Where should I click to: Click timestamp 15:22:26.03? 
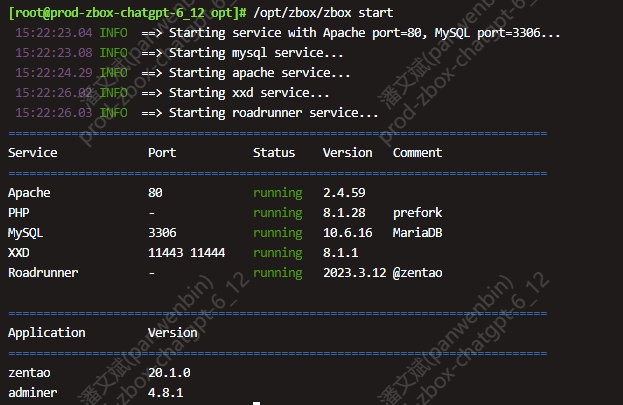coord(54,113)
